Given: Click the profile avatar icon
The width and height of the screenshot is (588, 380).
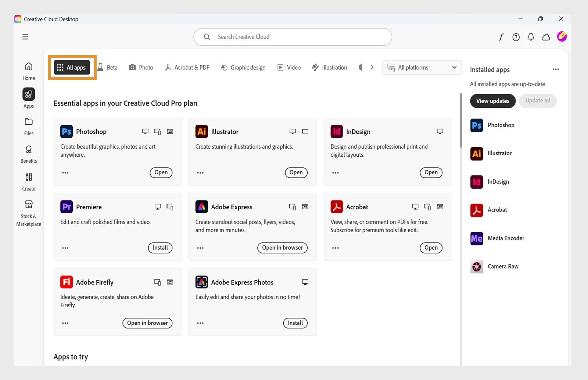Looking at the screenshot, I should pyautogui.click(x=562, y=37).
